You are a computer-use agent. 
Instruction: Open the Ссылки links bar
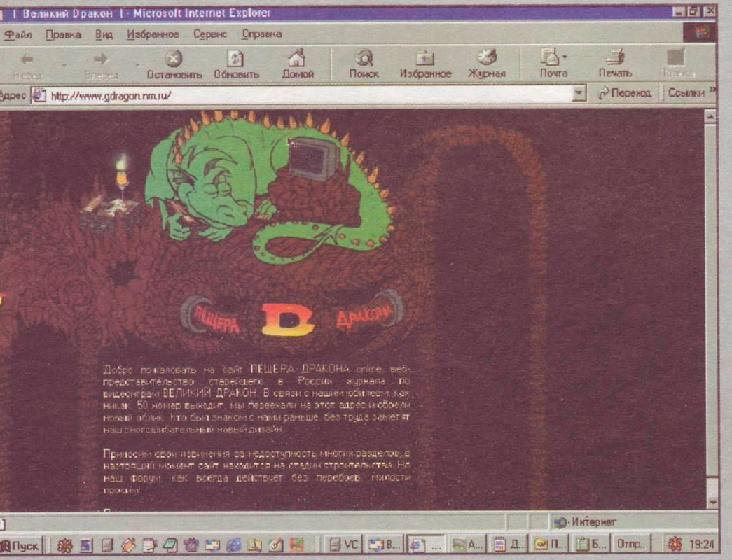tap(686, 93)
